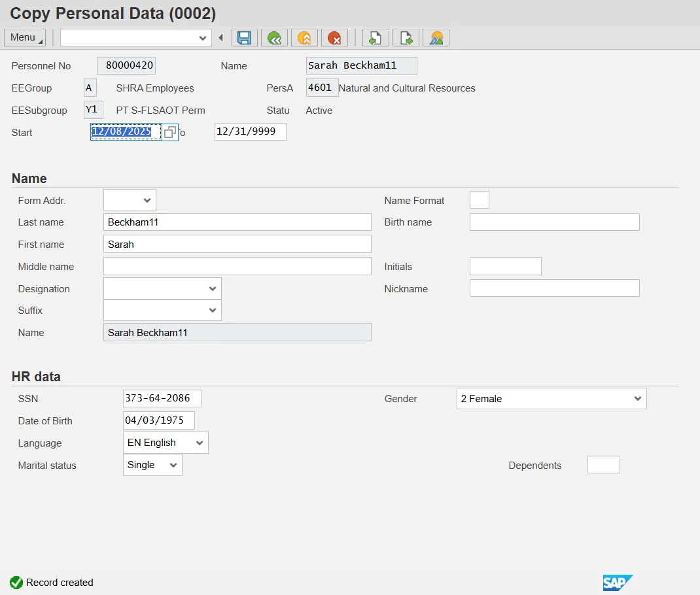The image size is (700, 595).
Task: Click the Nickname text field
Action: click(x=554, y=288)
